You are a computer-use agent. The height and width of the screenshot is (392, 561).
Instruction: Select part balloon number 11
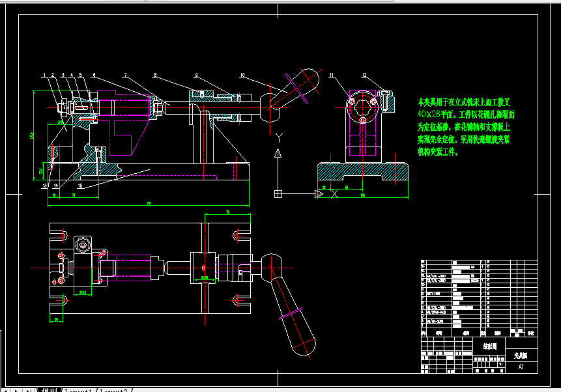point(332,75)
